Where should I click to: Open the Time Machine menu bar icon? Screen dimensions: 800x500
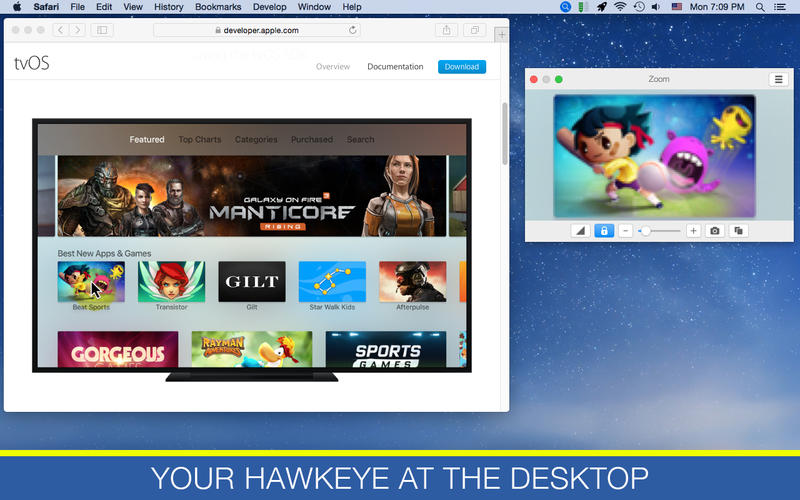(x=639, y=7)
